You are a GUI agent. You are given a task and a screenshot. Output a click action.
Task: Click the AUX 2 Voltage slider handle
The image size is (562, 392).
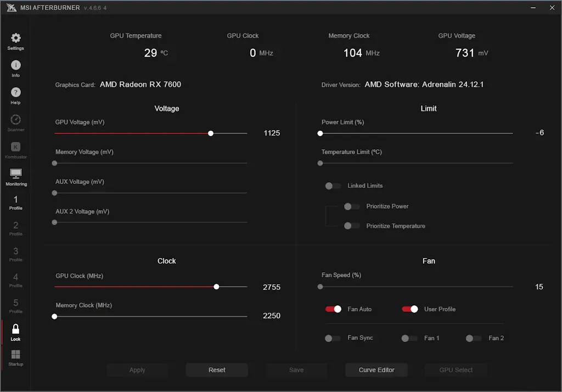[54, 222]
